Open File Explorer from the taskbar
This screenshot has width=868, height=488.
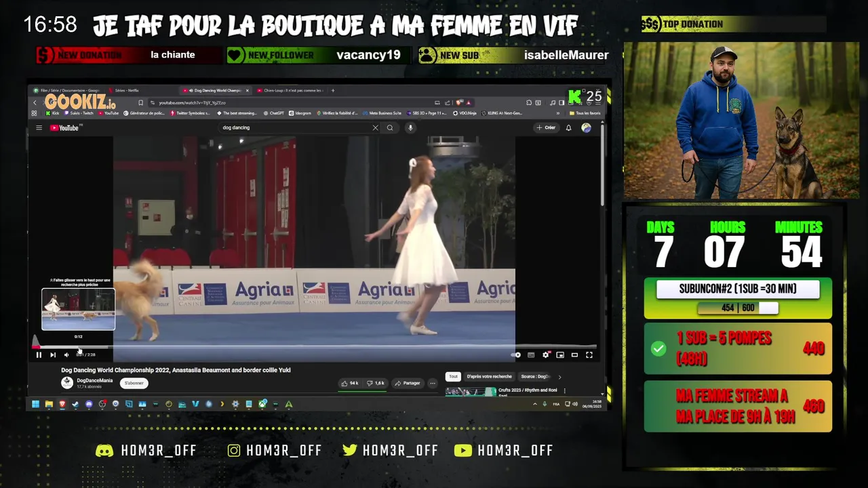[49, 404]
